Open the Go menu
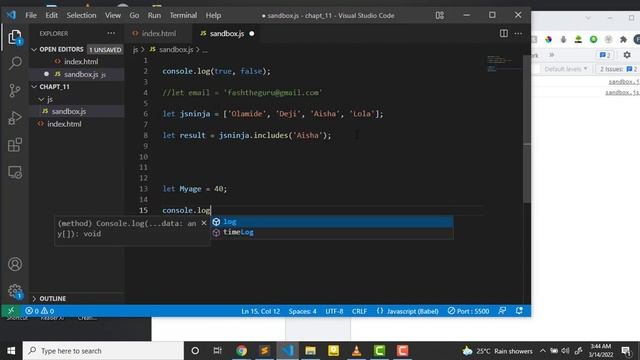Image resolution: width=640 pixels, height=360 pixels. 134,16
